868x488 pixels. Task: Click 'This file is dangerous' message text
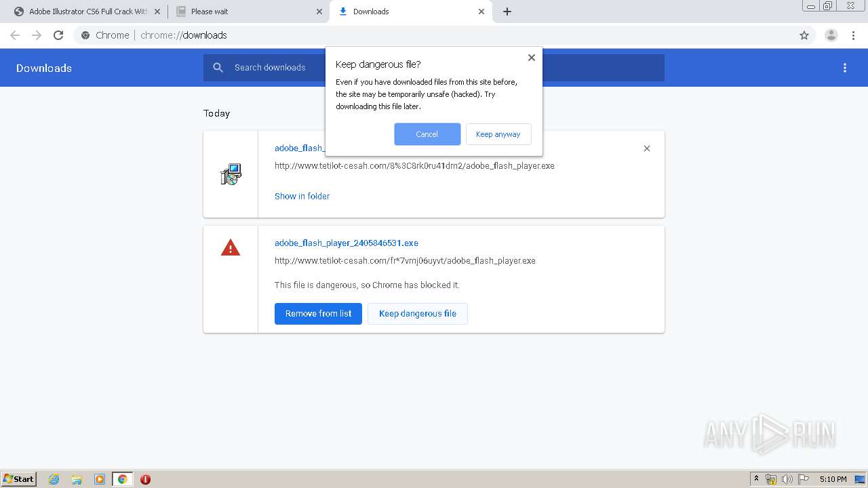(367, 285)
